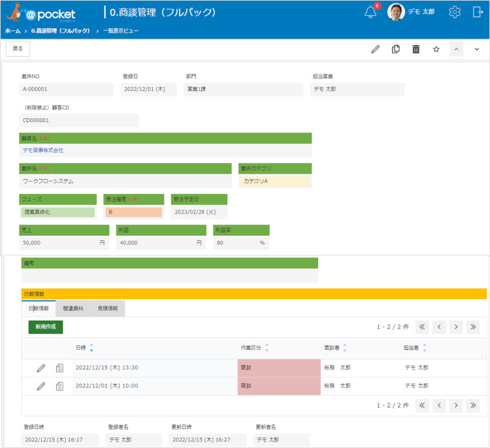
Task: Go to previous record chevron up
Action: pos(456,50)
